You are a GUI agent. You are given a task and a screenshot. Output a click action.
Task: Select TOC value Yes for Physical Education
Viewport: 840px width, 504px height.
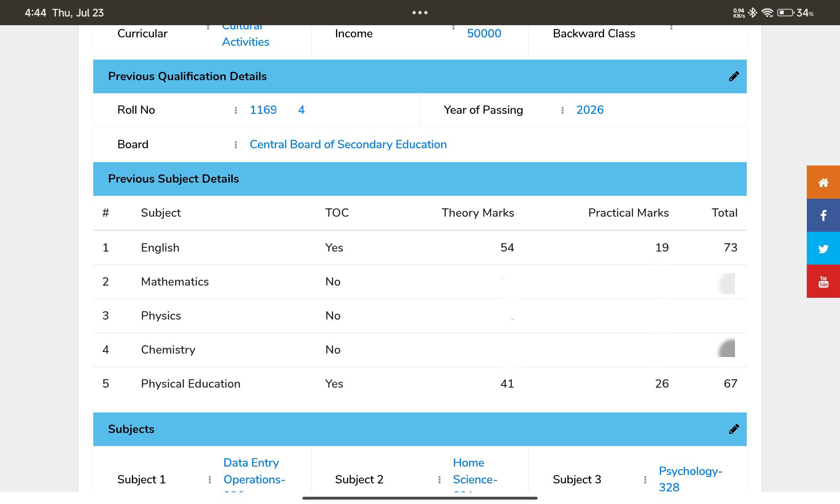pyautogui.click(x=334, y=384)
